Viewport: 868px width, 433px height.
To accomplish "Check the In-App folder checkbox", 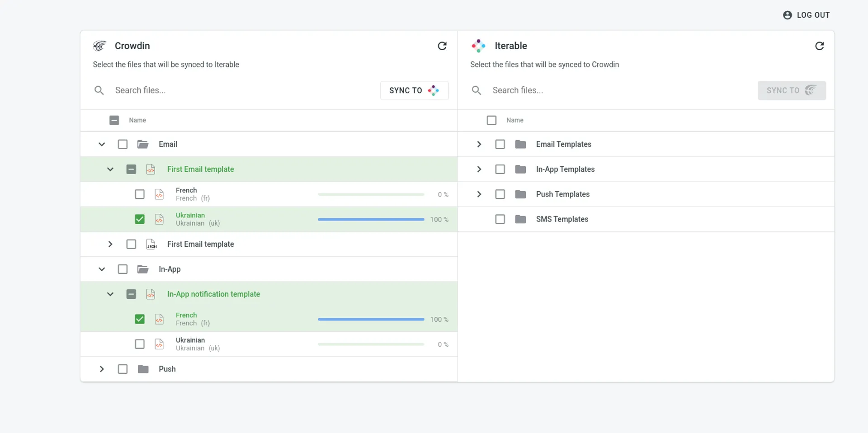I will coord(123,269).
